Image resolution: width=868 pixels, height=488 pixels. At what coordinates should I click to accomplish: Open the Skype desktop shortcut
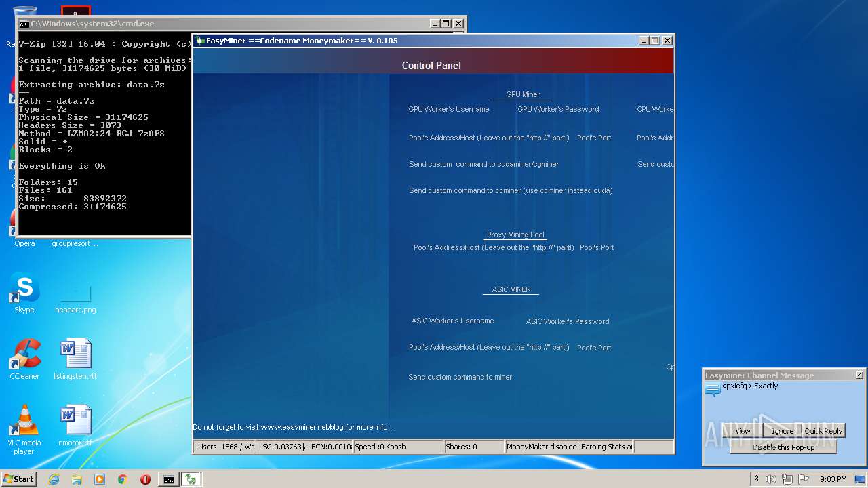pos(24,293)
